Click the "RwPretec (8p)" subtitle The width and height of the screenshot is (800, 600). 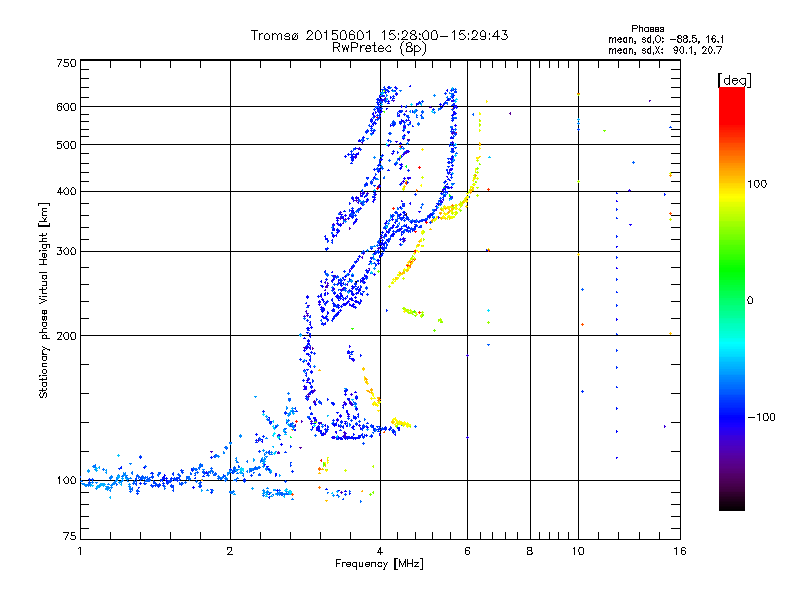coord(379,48)
